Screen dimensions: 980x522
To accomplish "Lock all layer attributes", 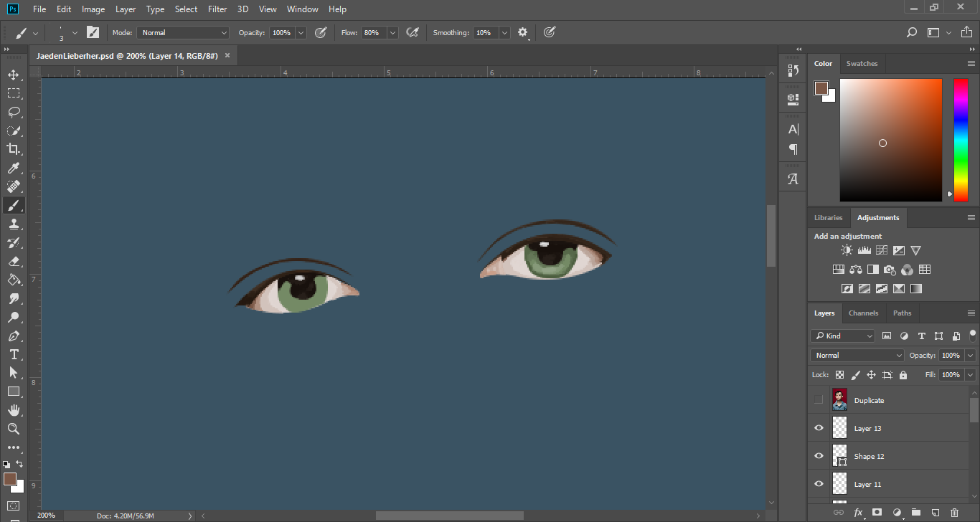I will click(903, 375).
